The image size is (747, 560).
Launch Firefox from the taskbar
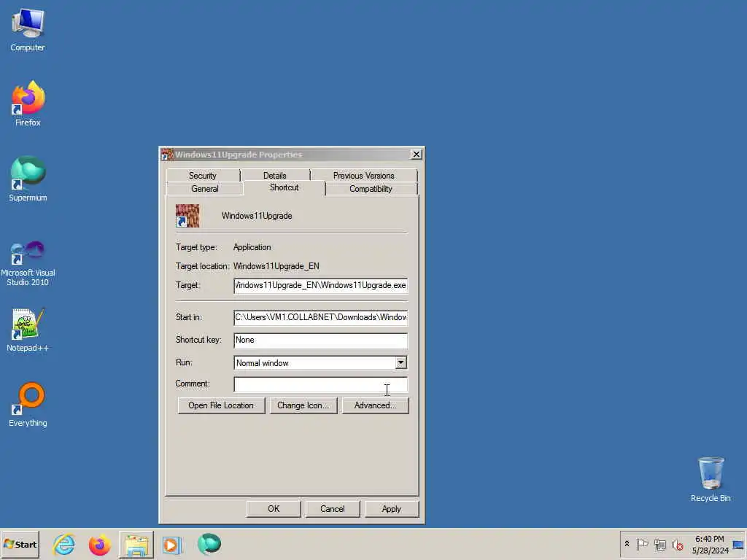tap(99, 545)
